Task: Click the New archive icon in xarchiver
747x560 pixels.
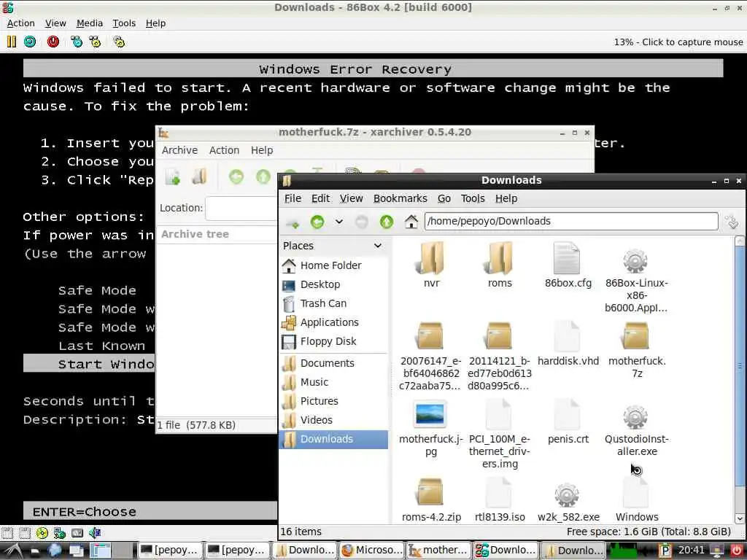Action: [172, 177]
